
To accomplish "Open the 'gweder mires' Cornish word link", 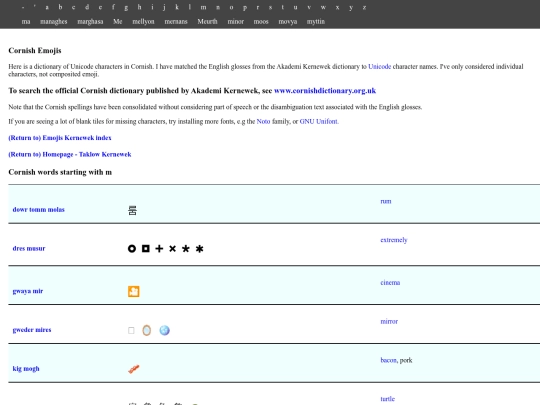I will point(32,330).
